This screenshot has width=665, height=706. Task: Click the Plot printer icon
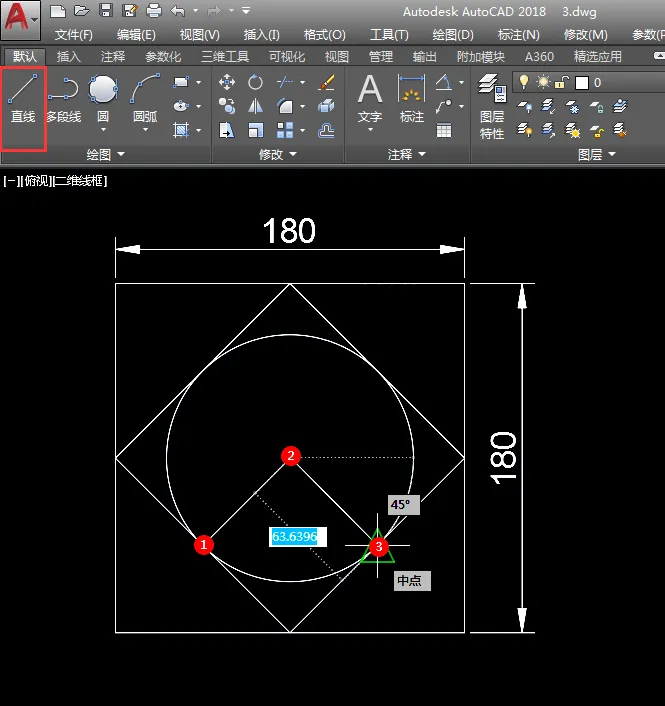click(x=154, y=11)
